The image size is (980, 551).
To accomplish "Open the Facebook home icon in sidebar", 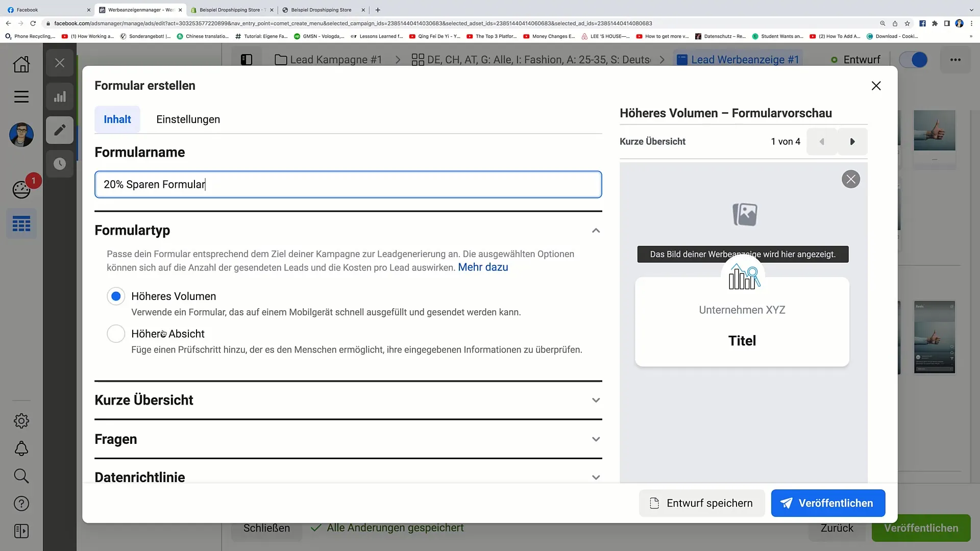I will pyautogui.click(x=21, y=64).
